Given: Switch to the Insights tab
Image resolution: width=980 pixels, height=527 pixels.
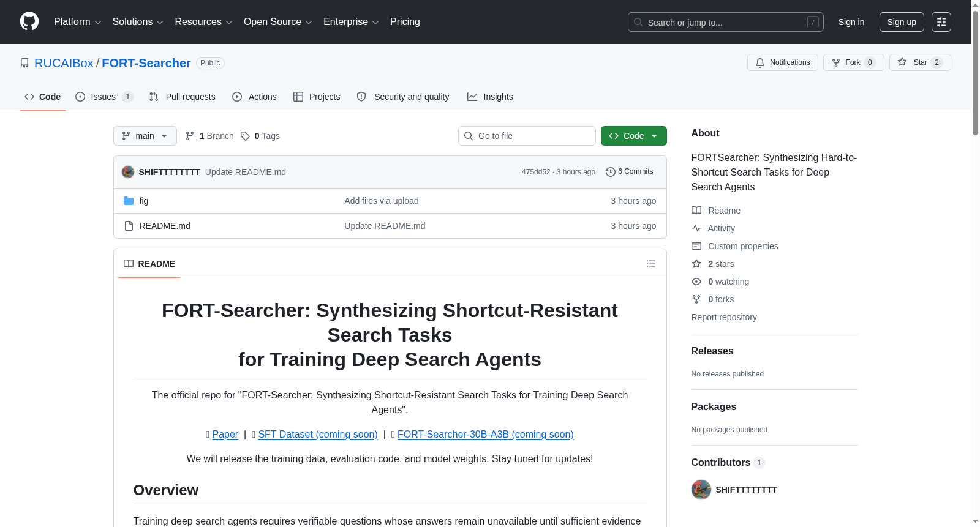Looking at the screenshot, I should tap(490, 97).
